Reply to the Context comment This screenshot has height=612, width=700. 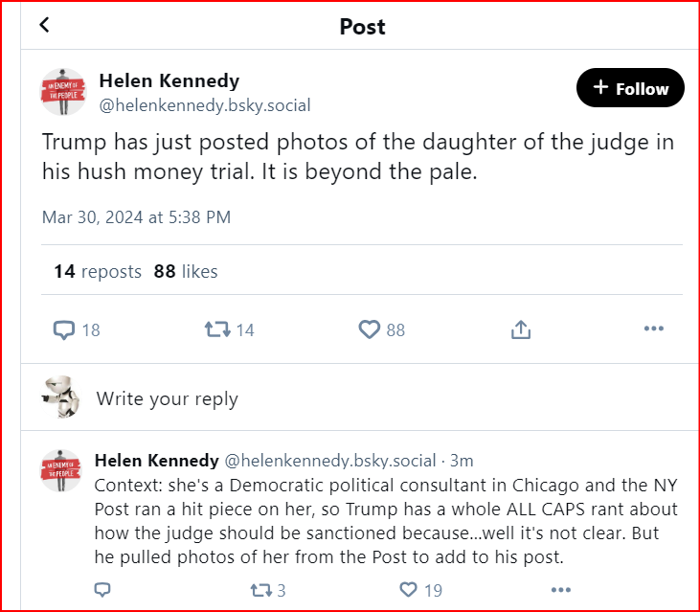click(x=102, y=589)
